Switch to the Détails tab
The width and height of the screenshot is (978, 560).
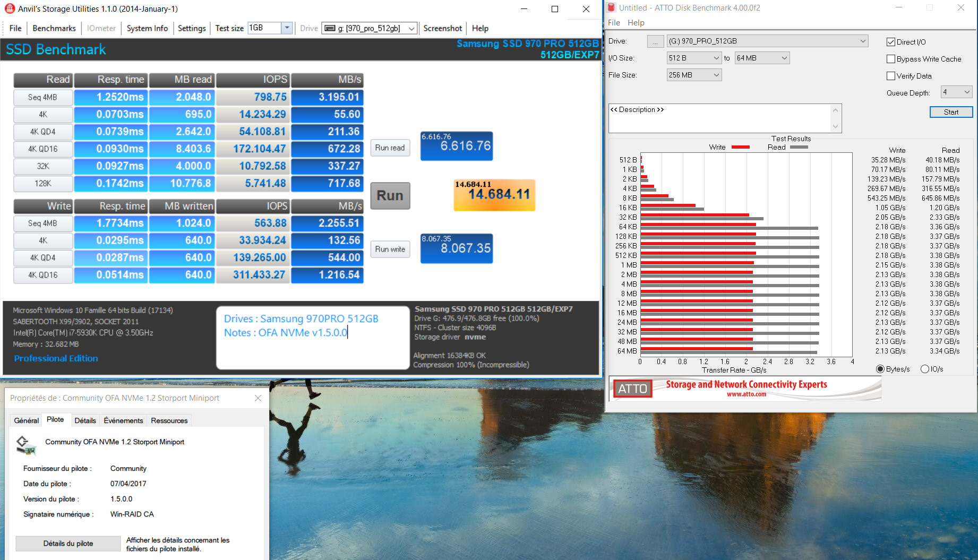(x=85, y=420)
